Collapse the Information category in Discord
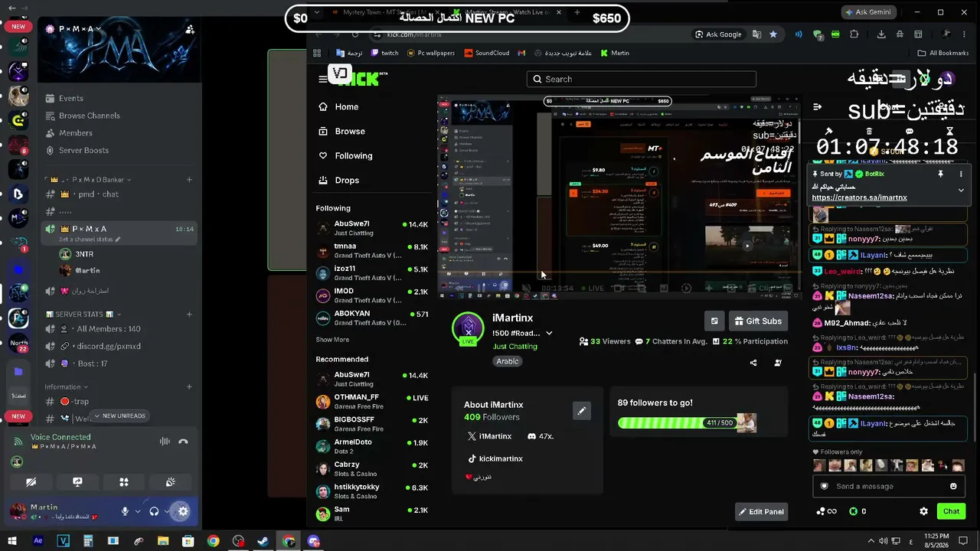The width and height of the screenshot is (980, 551). point(66,387)
